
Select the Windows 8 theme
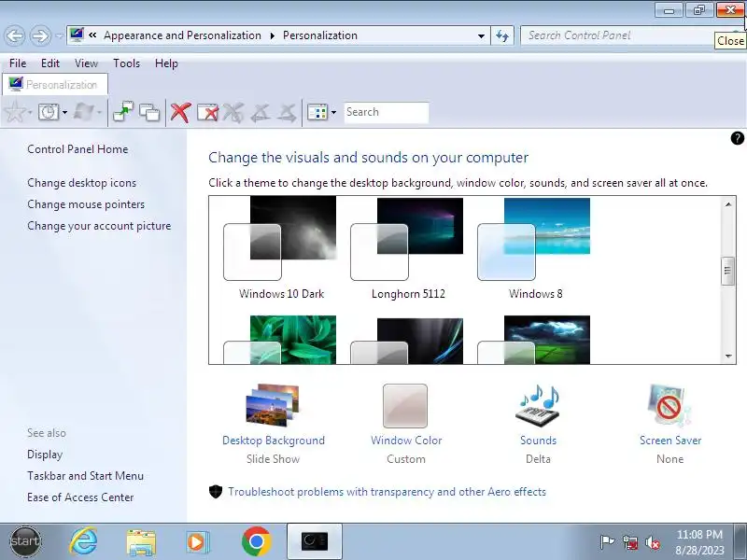click(534, 249)
